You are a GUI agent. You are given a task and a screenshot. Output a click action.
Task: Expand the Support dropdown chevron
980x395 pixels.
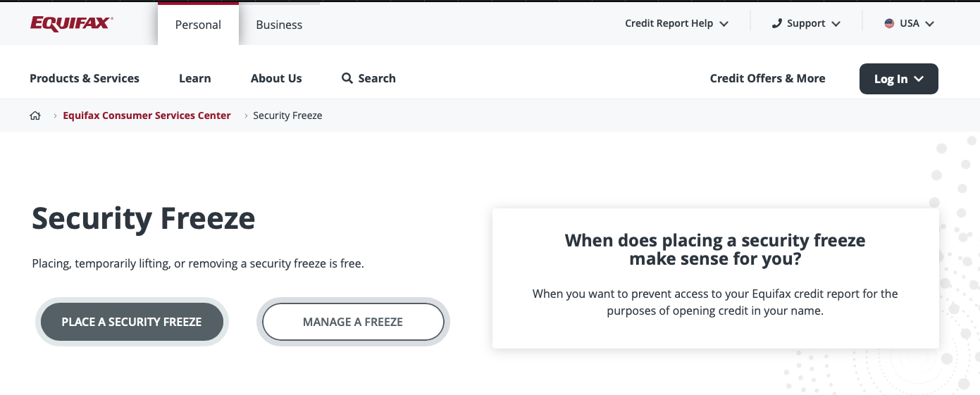836,24
